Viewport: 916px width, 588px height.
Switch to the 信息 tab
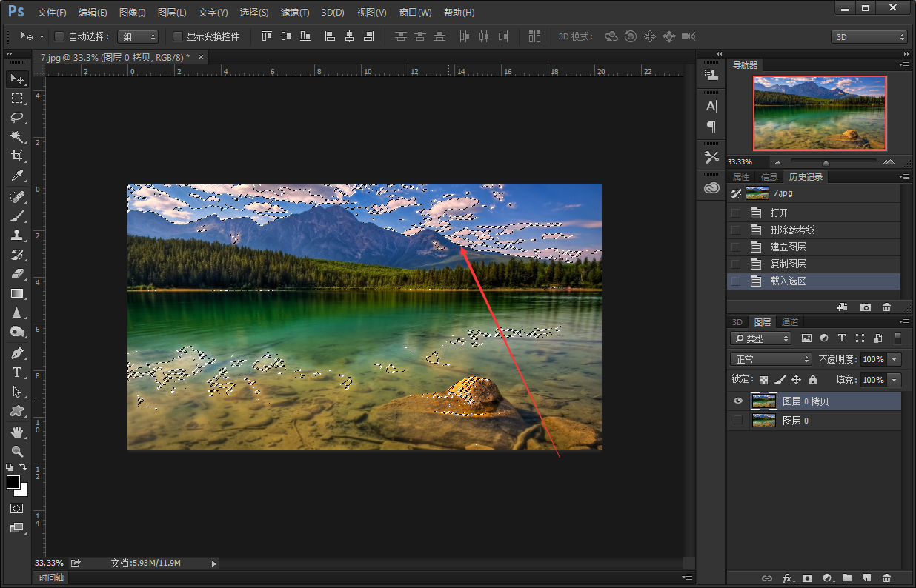tap(769, 177)
